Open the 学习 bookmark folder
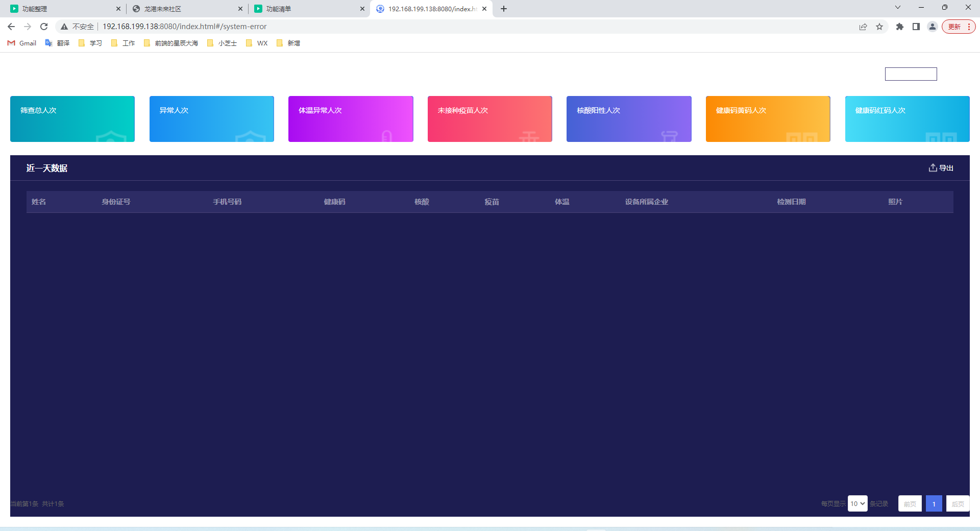 tap(90, 43)
